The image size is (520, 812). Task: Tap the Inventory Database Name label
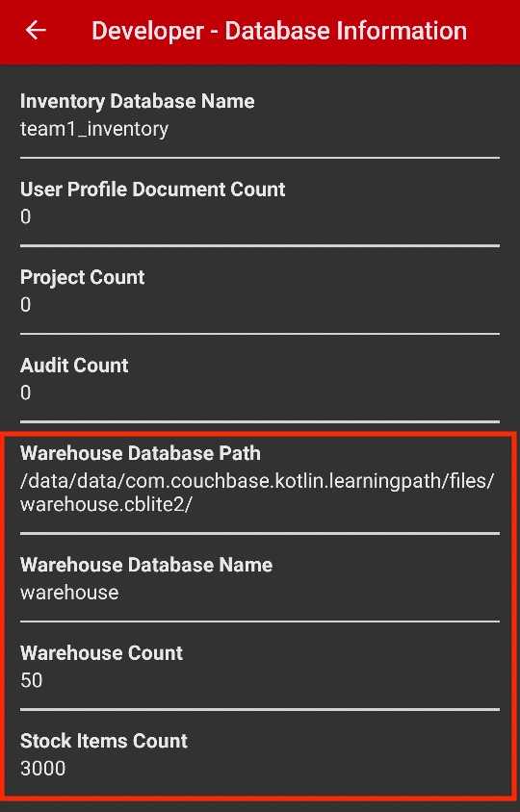[138, 102]
